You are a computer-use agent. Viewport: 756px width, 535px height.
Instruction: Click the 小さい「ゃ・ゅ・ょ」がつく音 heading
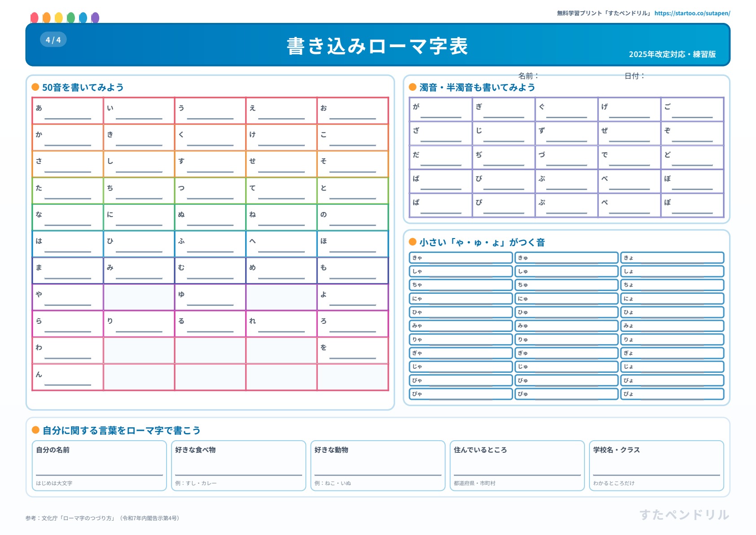482,242
